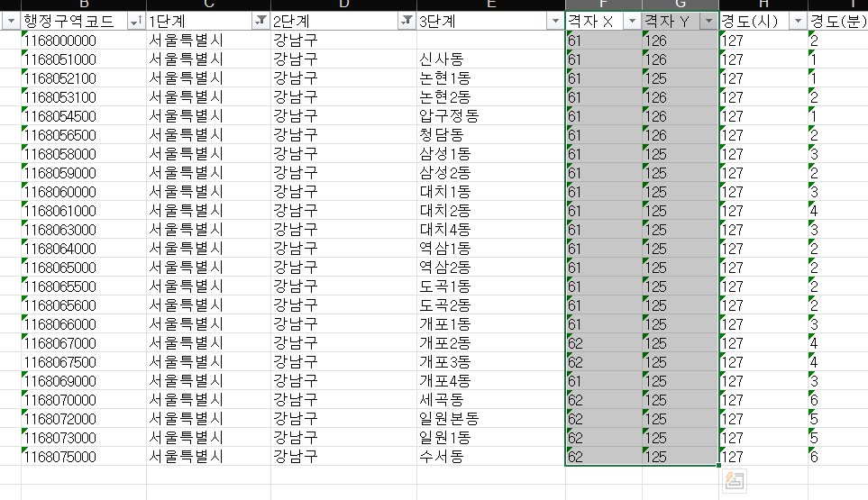Select cell with code 1168054500
868x500 pixels.
coord(84,116)
